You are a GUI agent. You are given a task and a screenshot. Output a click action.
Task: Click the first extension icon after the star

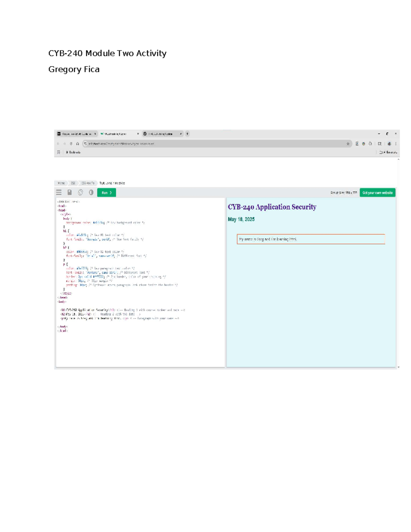(357, 144)
